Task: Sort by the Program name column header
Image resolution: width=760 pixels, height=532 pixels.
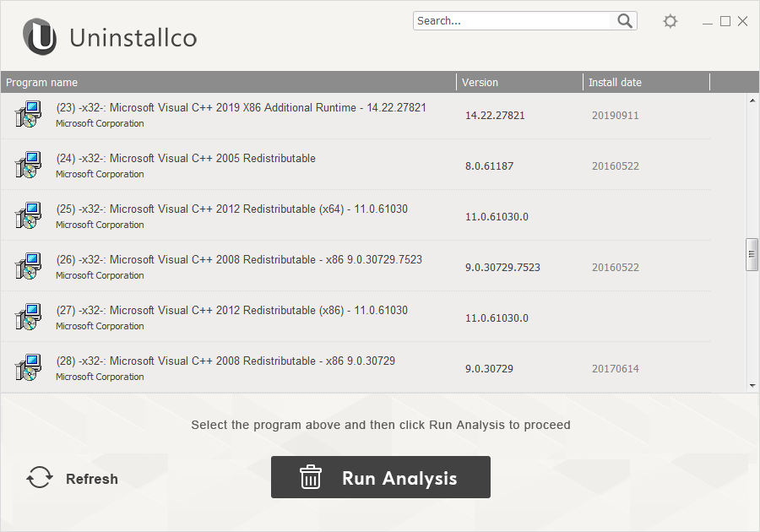Action: [x=228, y=83]
